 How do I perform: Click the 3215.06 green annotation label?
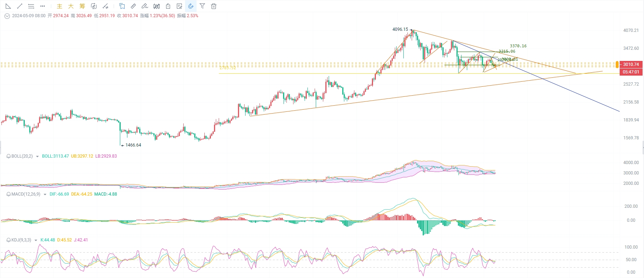click(507, 51)
